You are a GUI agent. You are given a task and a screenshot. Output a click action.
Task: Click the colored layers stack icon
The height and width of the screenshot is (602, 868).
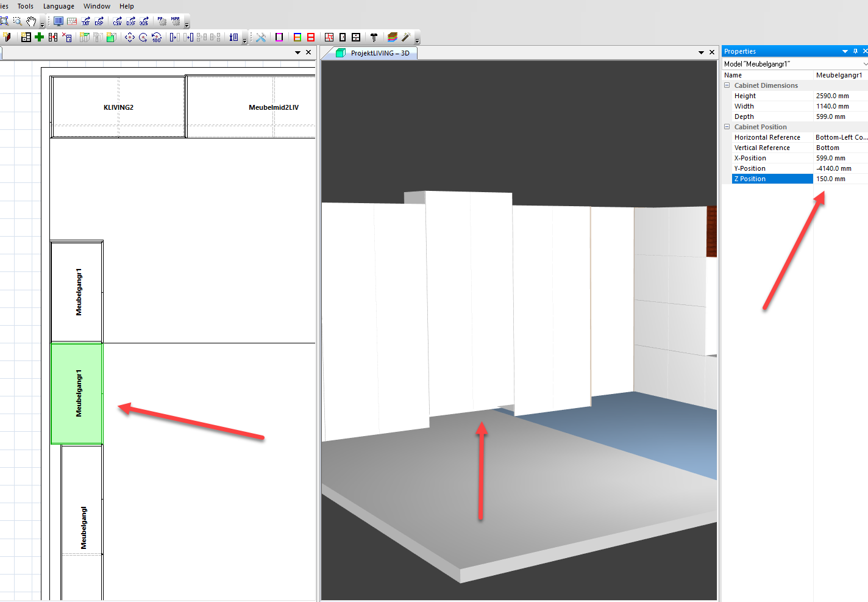click(393, 37)
